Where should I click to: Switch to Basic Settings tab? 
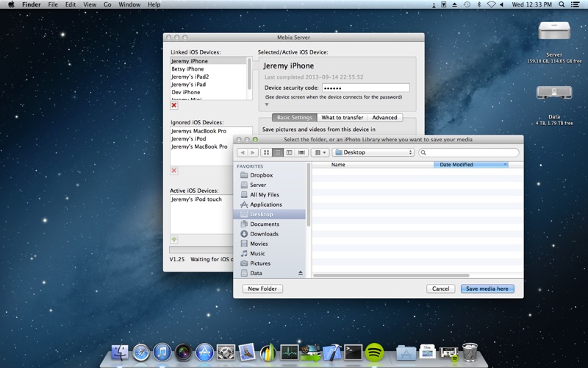[295, 118]
